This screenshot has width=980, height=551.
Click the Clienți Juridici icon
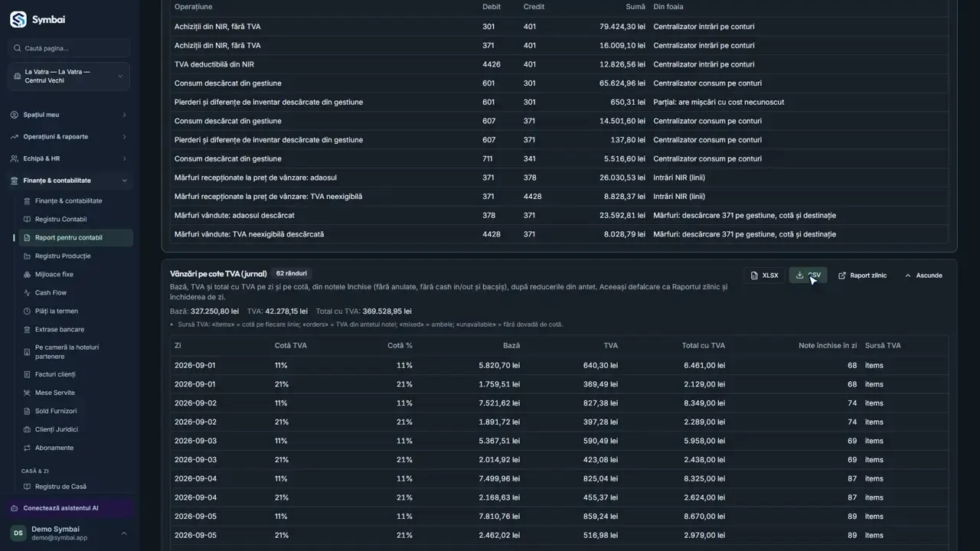tap(28, 429)
